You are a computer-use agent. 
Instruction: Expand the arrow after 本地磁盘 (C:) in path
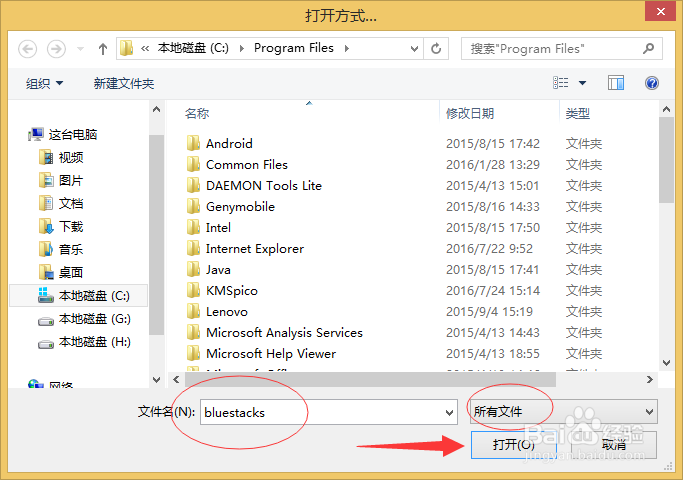242,48
